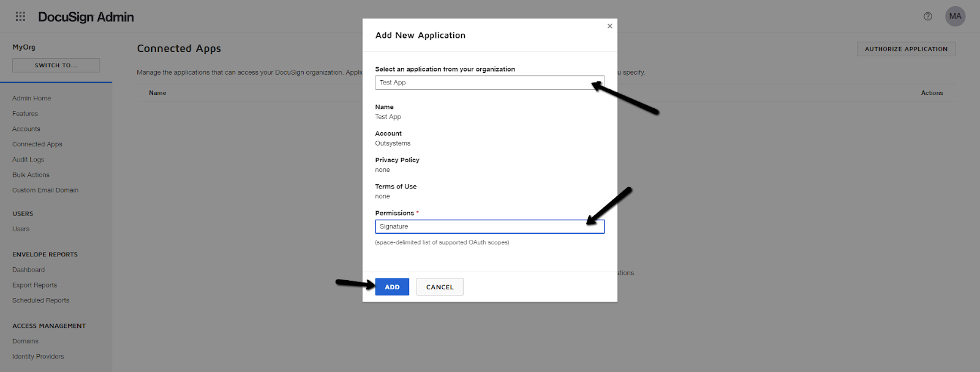Click the Actions column header
This screenshot has height=372, width=980.
[932, 93]
